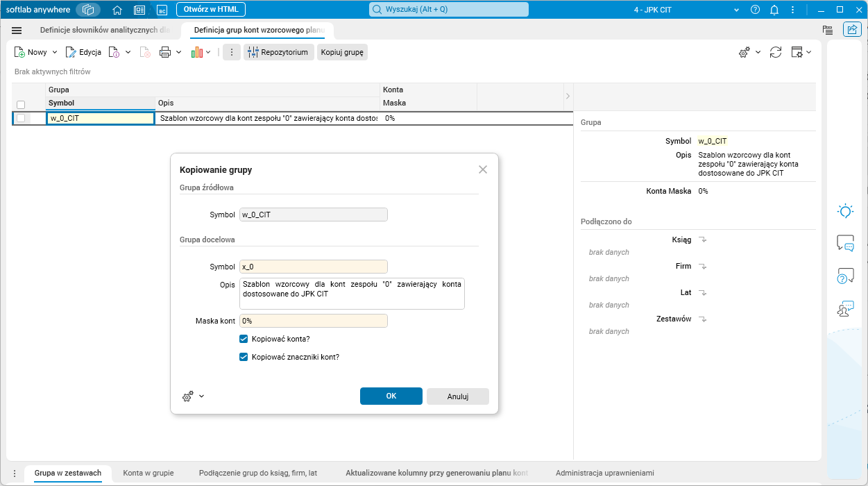Screen dimensions: 868x486
Task: Open the three-dot more options toolbar button
Action: pos(232,52)
